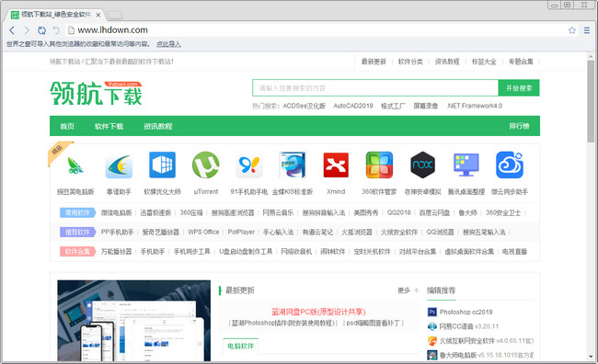The width and height of the screenshot is (598, 364).
Task: Open U盘启动盘制作工具 link
Action: 246,252
